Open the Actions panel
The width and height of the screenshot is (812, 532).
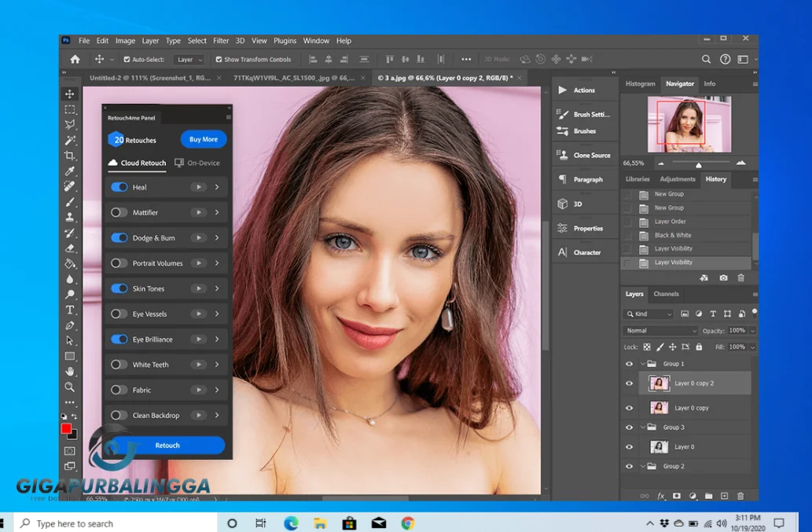pos(583,90)
